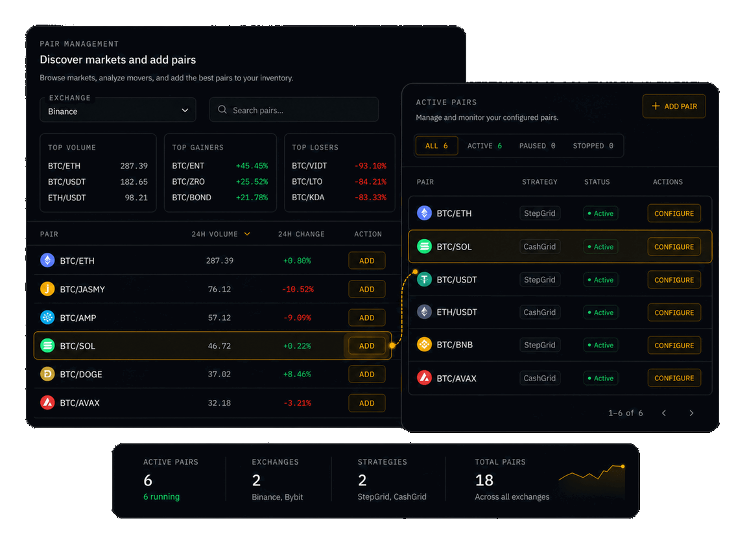Screen dimensions: 747x560
Task: Click CashGrid strategy tag for BTC/AVAX
Action: pos(539,378)
